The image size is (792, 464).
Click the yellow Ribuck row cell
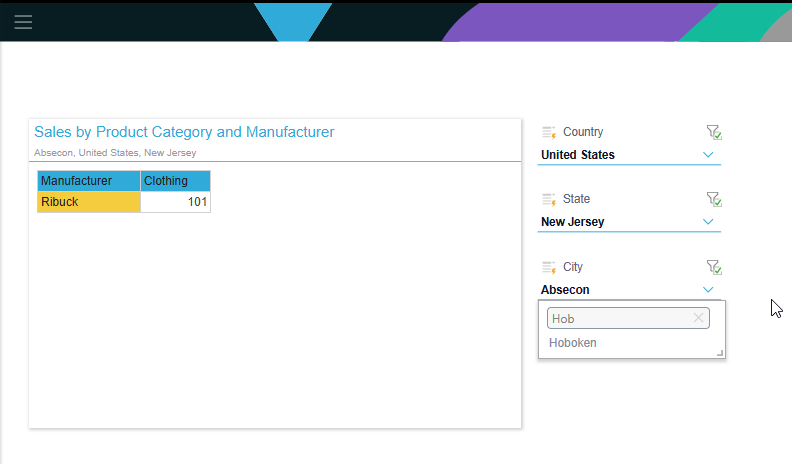pos(89,202)
